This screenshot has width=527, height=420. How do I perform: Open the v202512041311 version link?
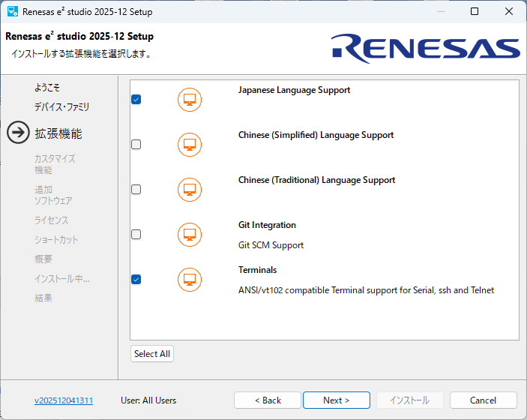64,400
